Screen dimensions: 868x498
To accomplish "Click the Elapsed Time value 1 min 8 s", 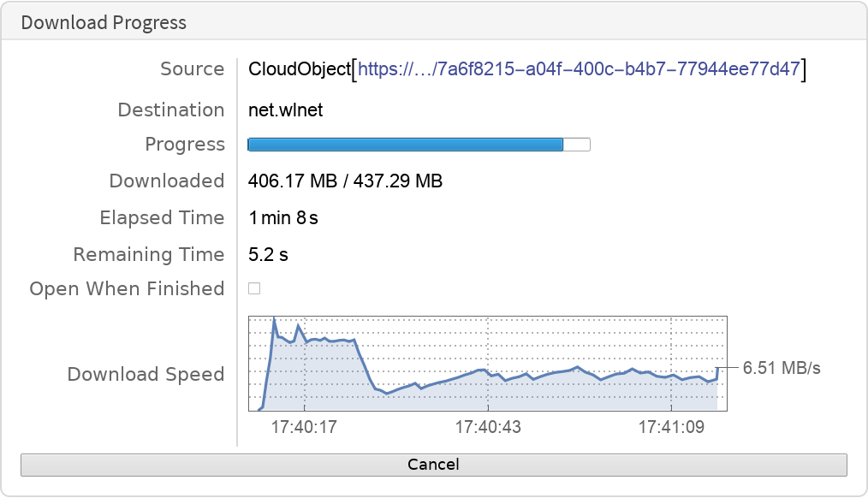I will tap(282, 217).
